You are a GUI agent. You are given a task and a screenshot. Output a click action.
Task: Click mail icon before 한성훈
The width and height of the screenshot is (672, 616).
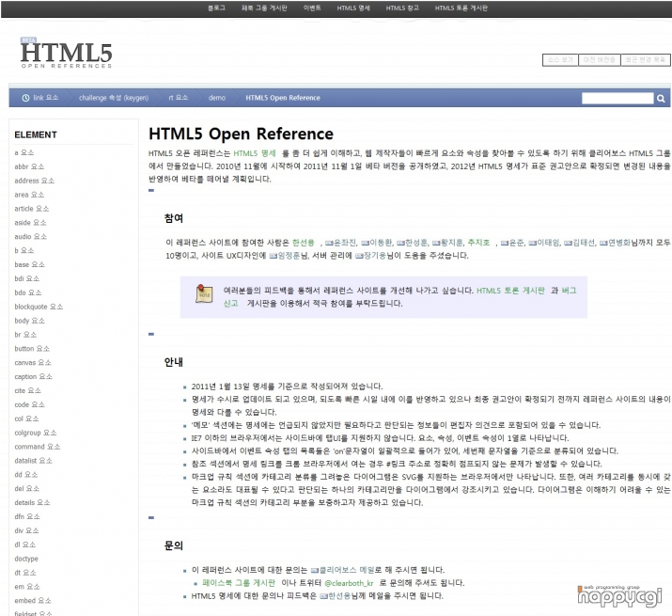click(x=400, y=243)
